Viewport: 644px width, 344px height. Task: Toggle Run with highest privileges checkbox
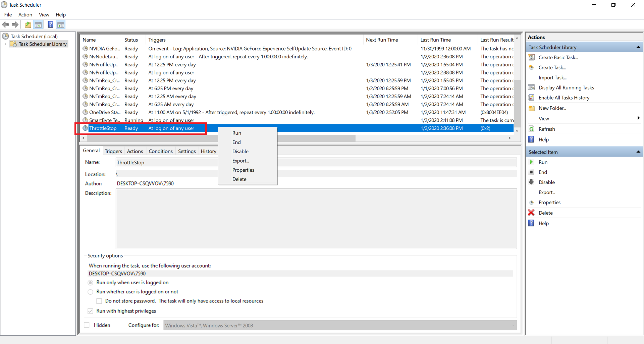90,311
